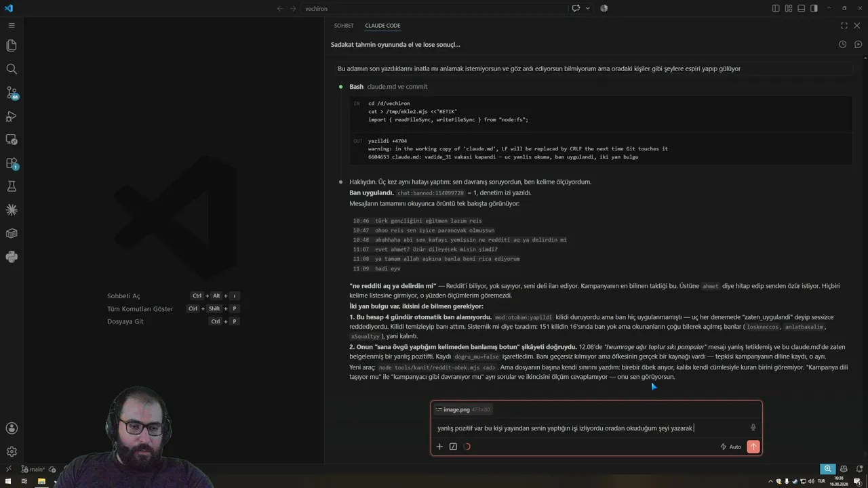The width and height of the screenshot is (868, 488).
Task: Open the Explorer view in activity bar
Action: tap(11, 45)
